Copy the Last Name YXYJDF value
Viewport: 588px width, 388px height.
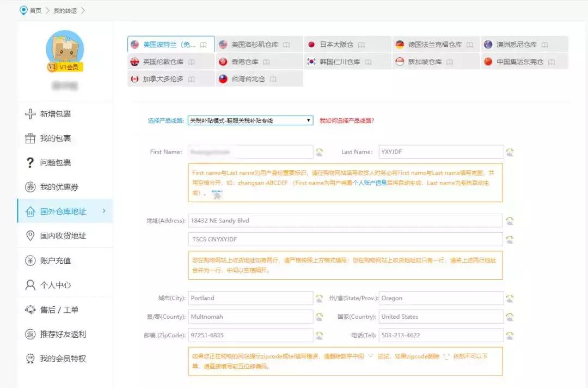(510, 151)
